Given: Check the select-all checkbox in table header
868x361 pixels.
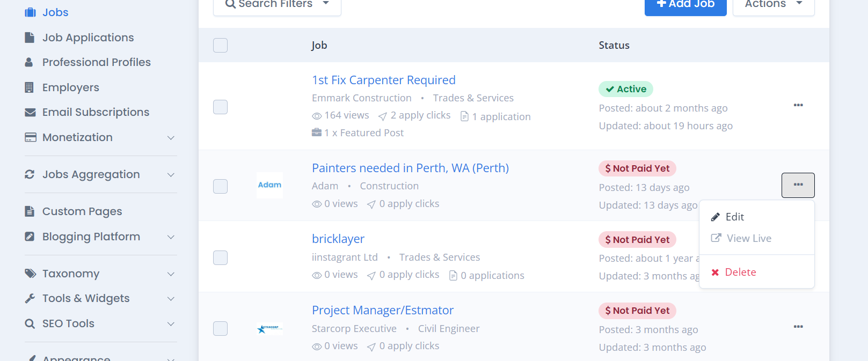Looking at the screenshot, I should 220,45.
